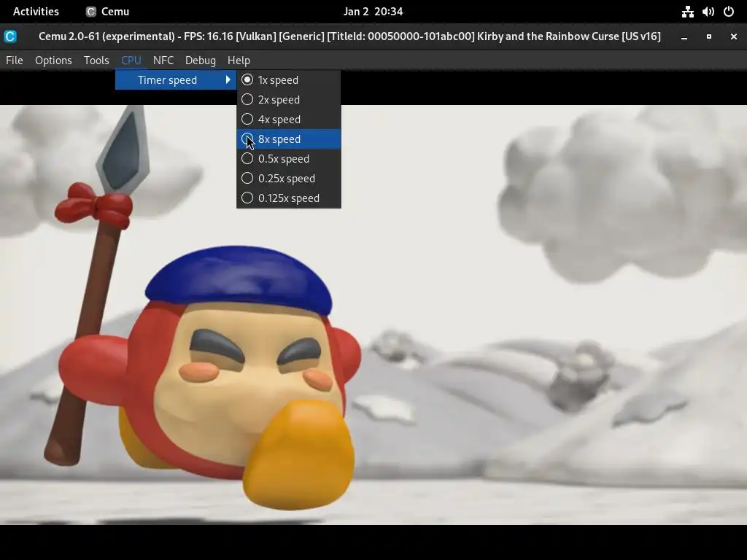Choose 2x speed timer option

[x=289, y=99]
